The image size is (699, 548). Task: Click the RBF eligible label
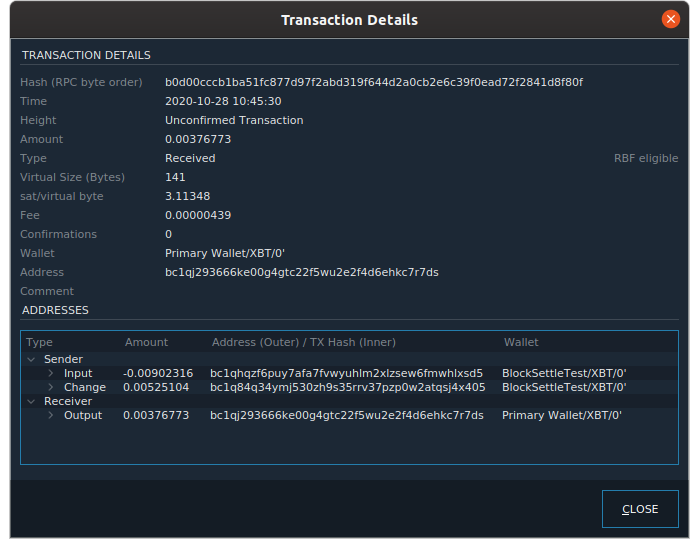[x=646, y=158]
